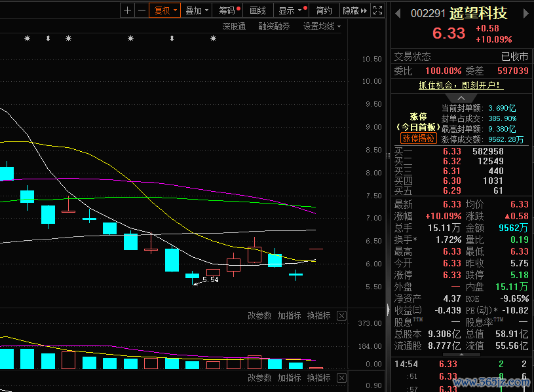Click 改参数 in bottom indicator panel
534x392 pixels.
[x=259, y=378]
